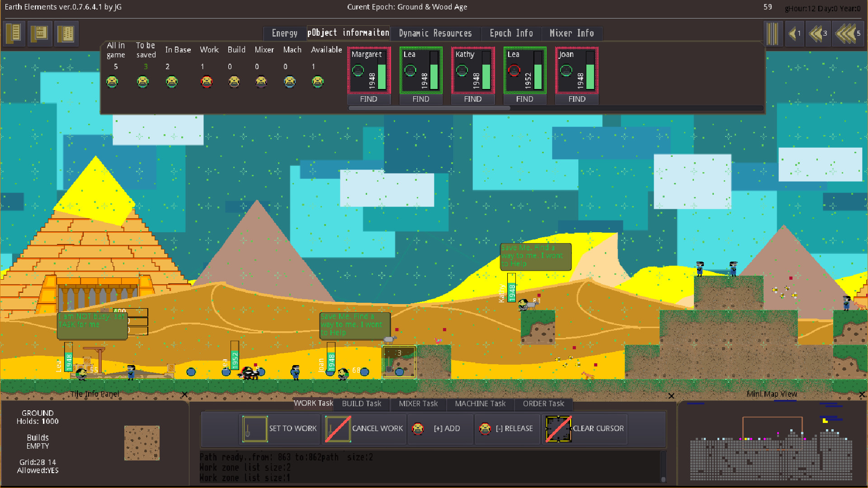Select Margaret's worker card

tap(368, 70)
